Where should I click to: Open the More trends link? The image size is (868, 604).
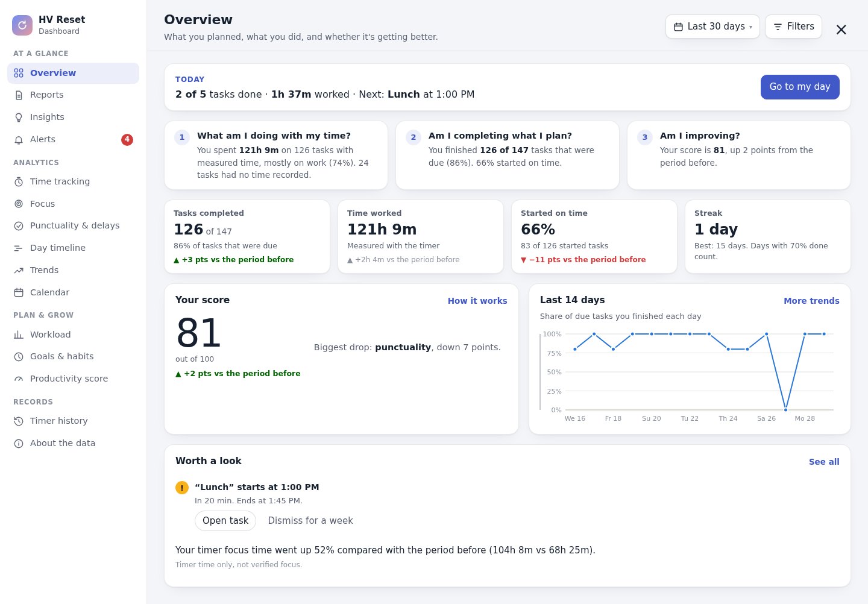tap(811, 301)
